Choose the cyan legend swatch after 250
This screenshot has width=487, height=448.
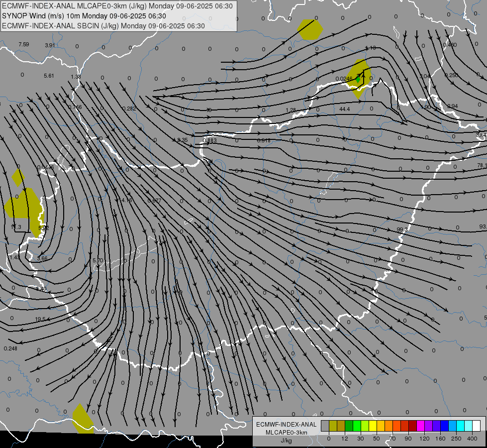point(461,426)
